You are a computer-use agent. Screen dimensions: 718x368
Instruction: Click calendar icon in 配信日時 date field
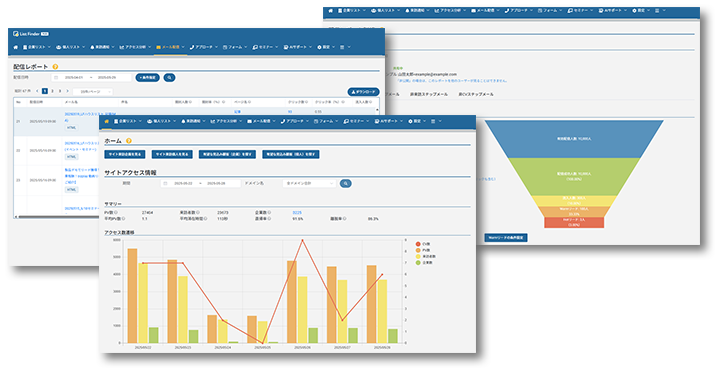[x=56, y=78]
